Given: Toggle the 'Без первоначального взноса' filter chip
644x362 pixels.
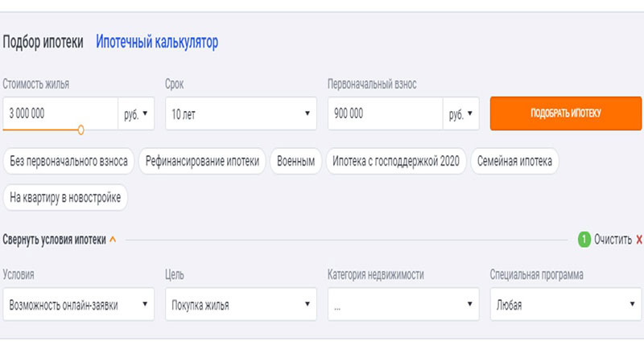Looking at the screenshot, I should click(68, 161).
